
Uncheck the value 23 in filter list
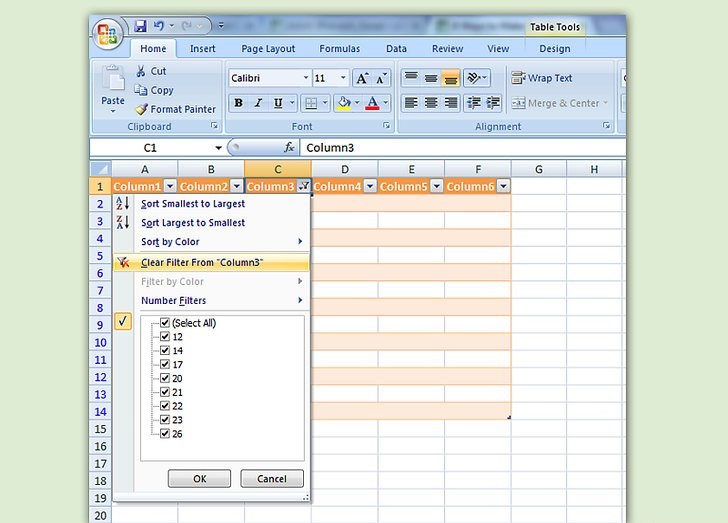165,419
